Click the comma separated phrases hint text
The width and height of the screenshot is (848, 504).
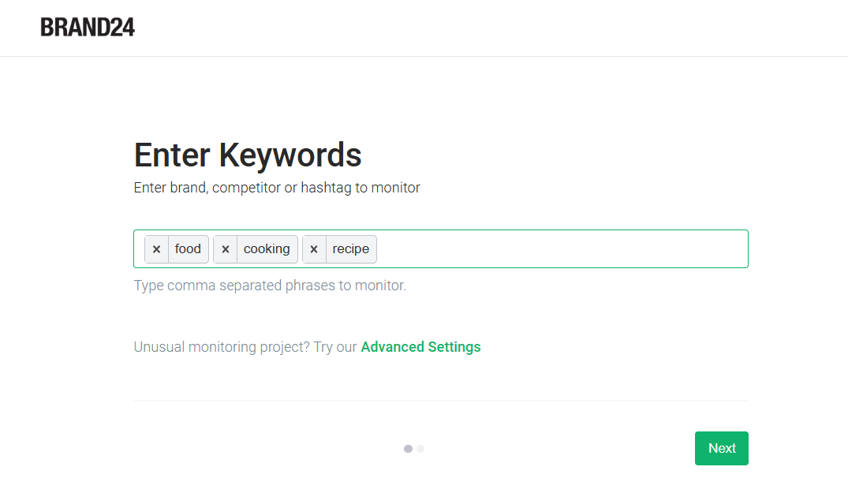(x=270, y=286)
